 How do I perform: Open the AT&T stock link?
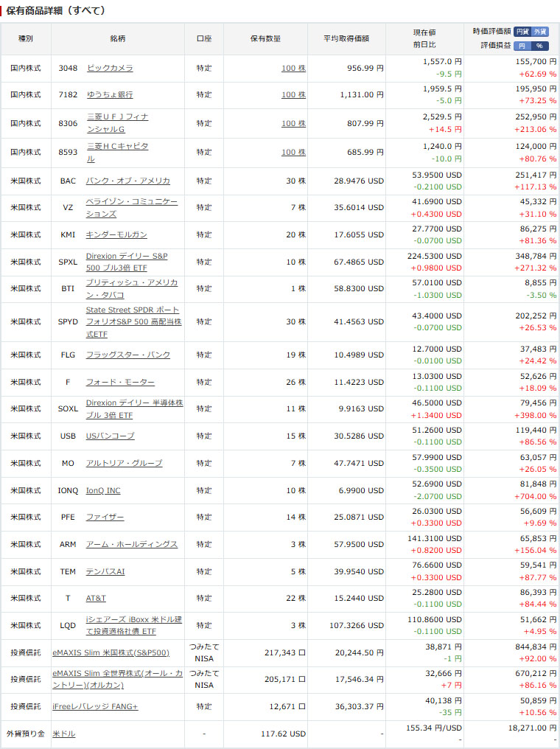pos(96,598)
